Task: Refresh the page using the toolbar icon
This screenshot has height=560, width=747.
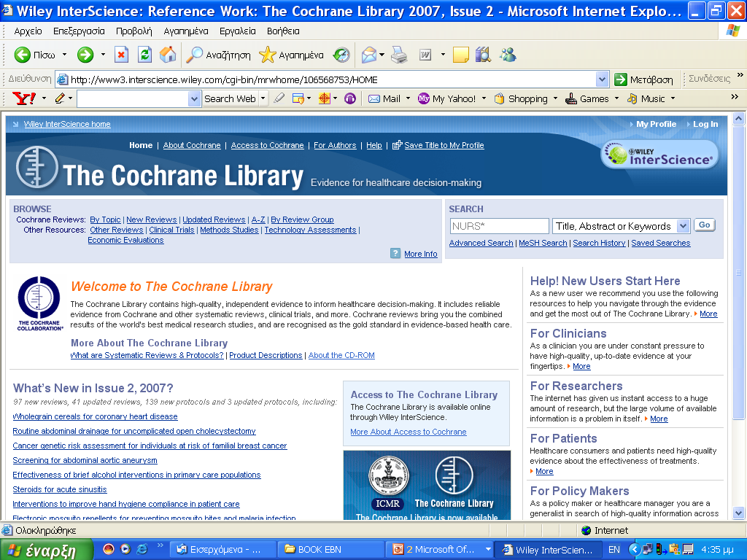Action: coord(144,55)
